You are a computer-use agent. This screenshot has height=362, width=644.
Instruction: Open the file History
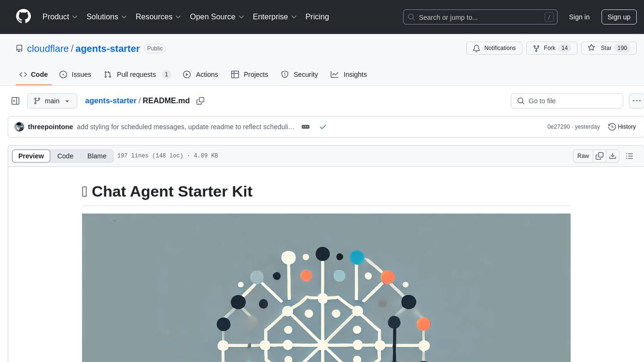622,127
